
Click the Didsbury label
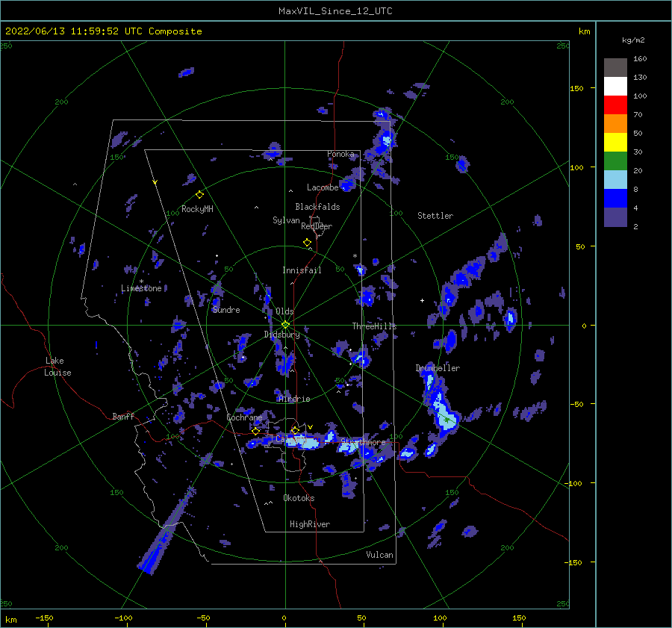click(282, 335)
